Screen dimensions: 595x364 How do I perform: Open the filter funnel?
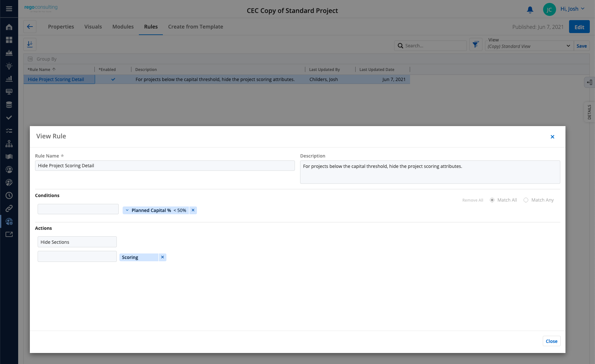pos(476,44)
